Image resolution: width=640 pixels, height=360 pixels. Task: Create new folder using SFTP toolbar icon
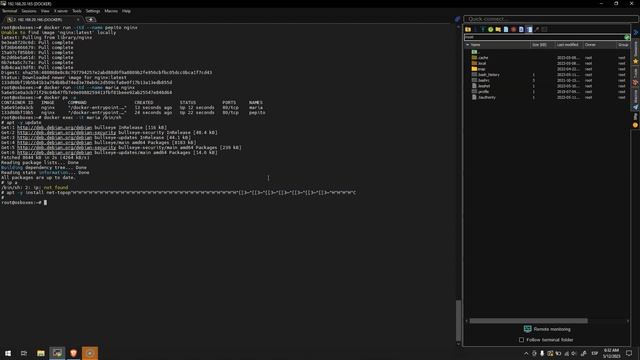pyautogui.click(x=498, y=29)
